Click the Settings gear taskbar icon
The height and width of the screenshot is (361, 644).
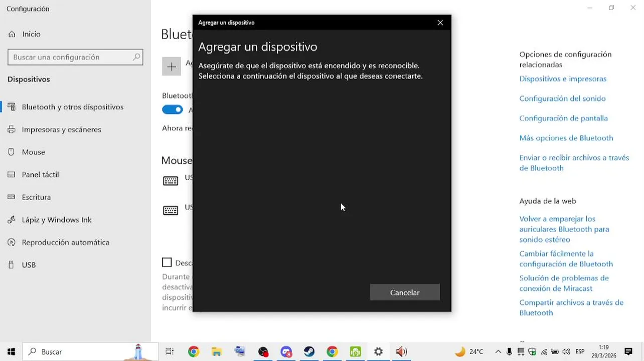[378, 351]
